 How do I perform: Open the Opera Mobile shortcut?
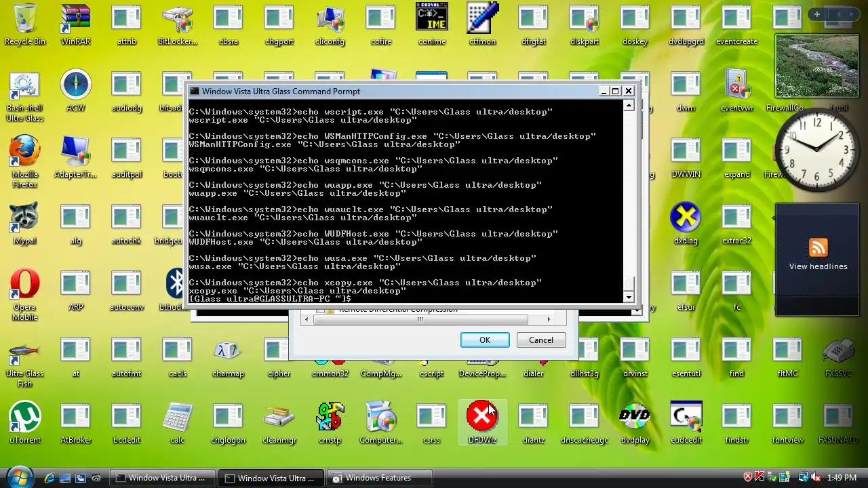25,295
